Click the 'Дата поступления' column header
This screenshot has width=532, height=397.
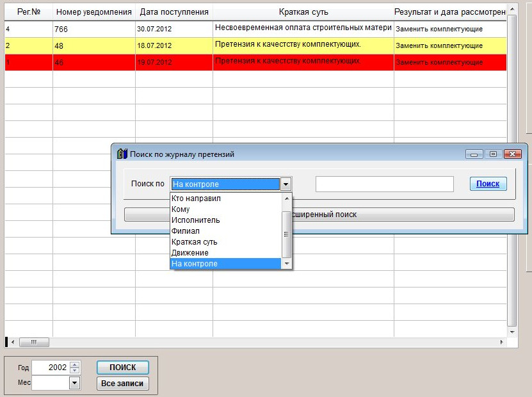(x=174, y=12)
